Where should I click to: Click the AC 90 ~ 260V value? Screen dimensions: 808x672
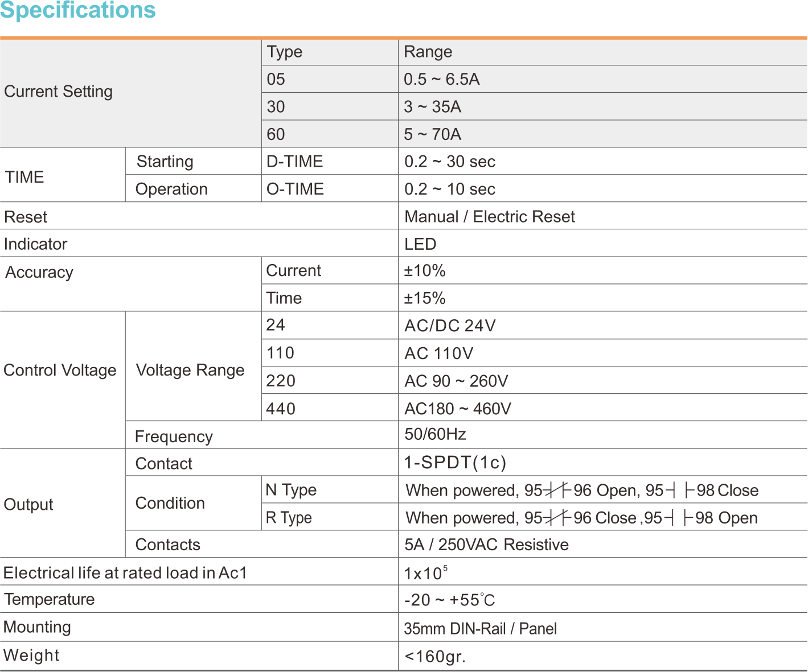click(x=456, y=381)
